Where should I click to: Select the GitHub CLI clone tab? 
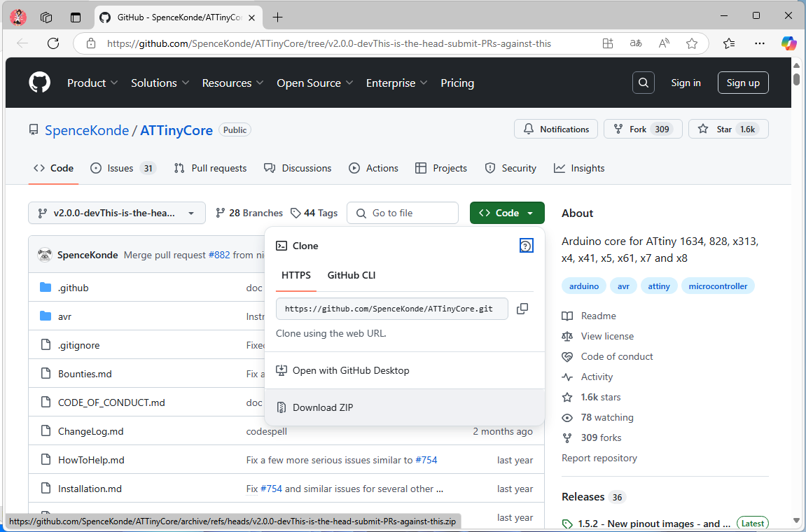click(352, 275)
